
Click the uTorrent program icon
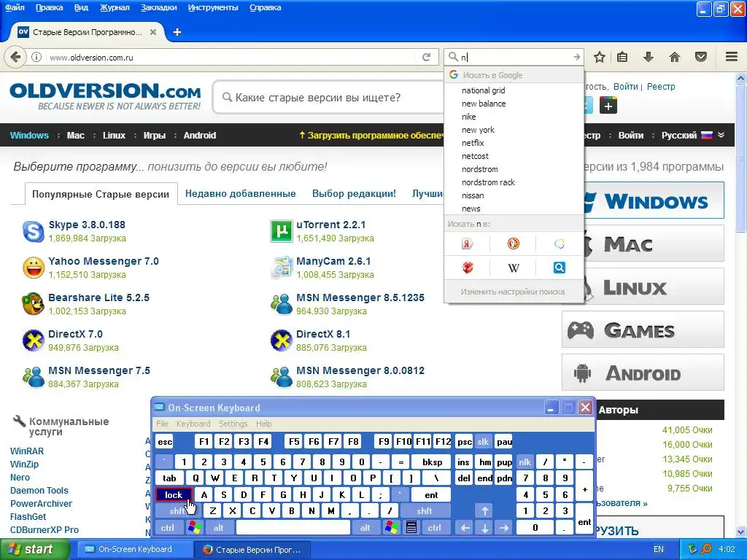point(281,231)
